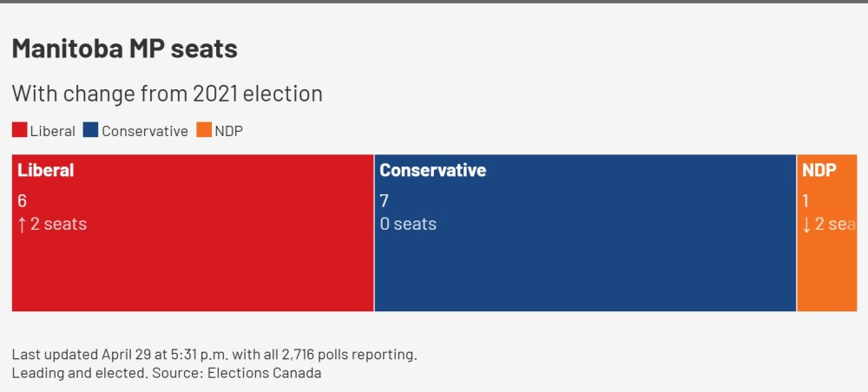
Task: Select the Liberal label in the legend
Action: click(x=53, y=132)
